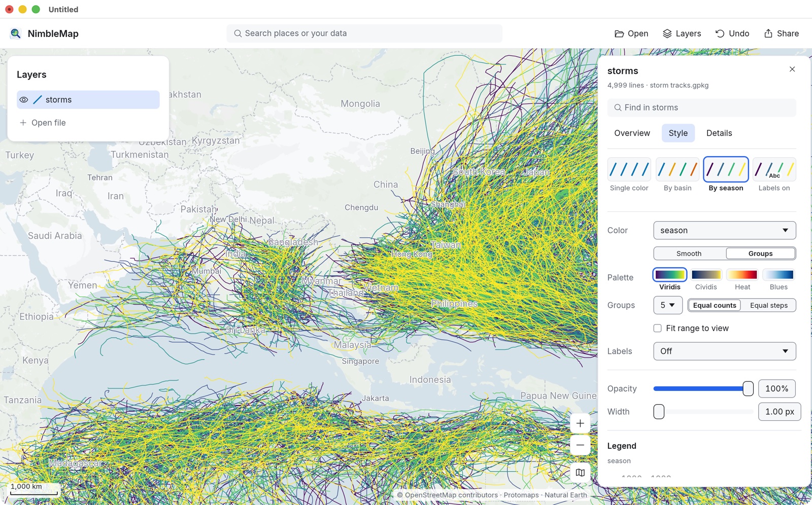Choose Equal steps grouping
The image size is (812, 505).
[769, 305]
